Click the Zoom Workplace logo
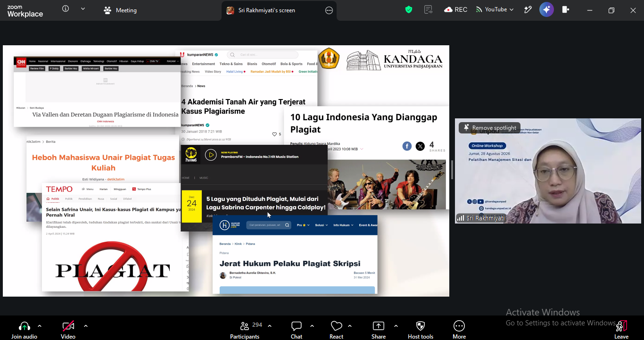This screenshot has height=340, width=644. (25, 11)
